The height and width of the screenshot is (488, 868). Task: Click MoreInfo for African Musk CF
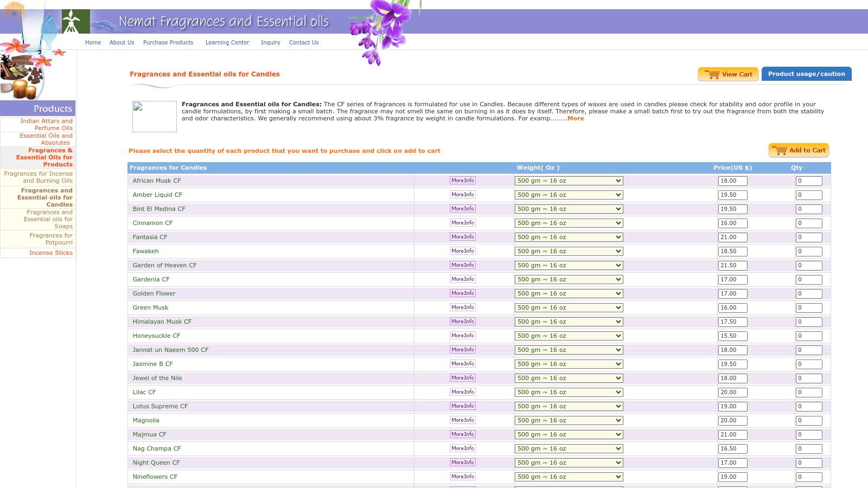point(463,181)
